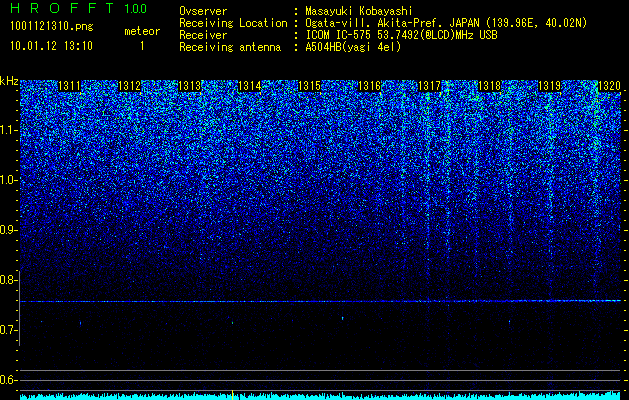Click the Ogata-vill. Akita-Pref. JAPAN location text
Image resolution: width=629 pixels, height=400 pixels.
(446, 24)
